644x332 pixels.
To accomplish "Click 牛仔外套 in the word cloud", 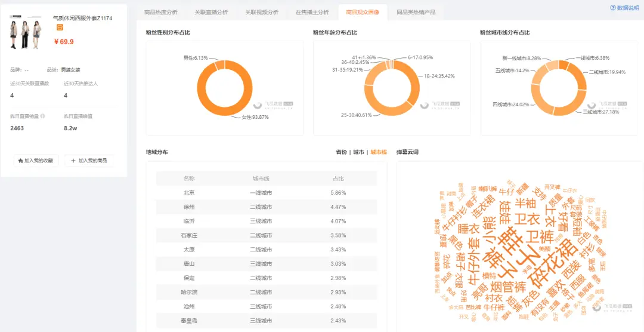I will coord(473,260).
